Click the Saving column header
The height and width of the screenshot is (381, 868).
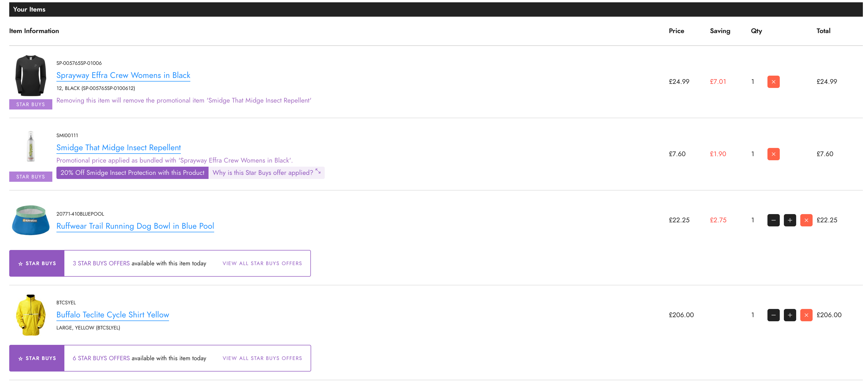click(x=720, y=31)
